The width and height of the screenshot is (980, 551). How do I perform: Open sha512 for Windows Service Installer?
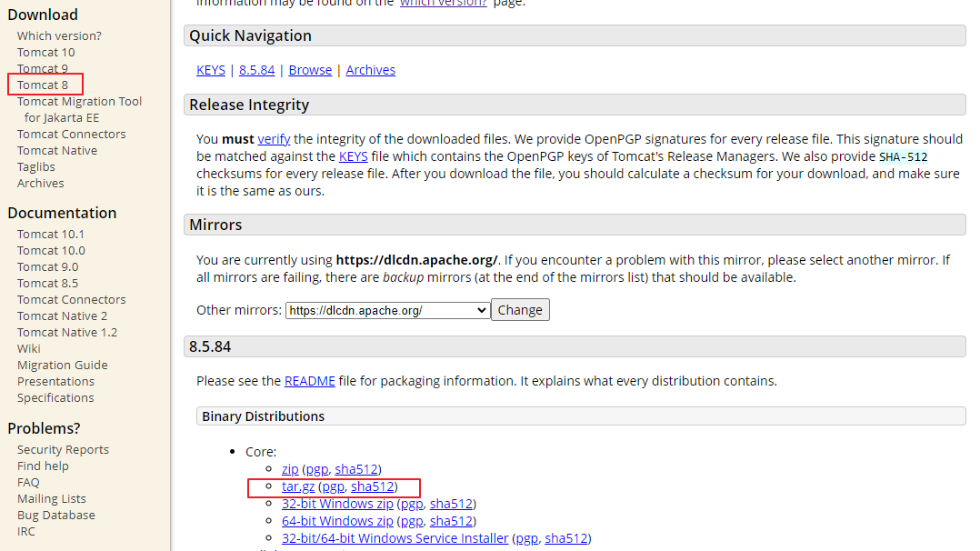pyautogui.click(x=566, y=538)
